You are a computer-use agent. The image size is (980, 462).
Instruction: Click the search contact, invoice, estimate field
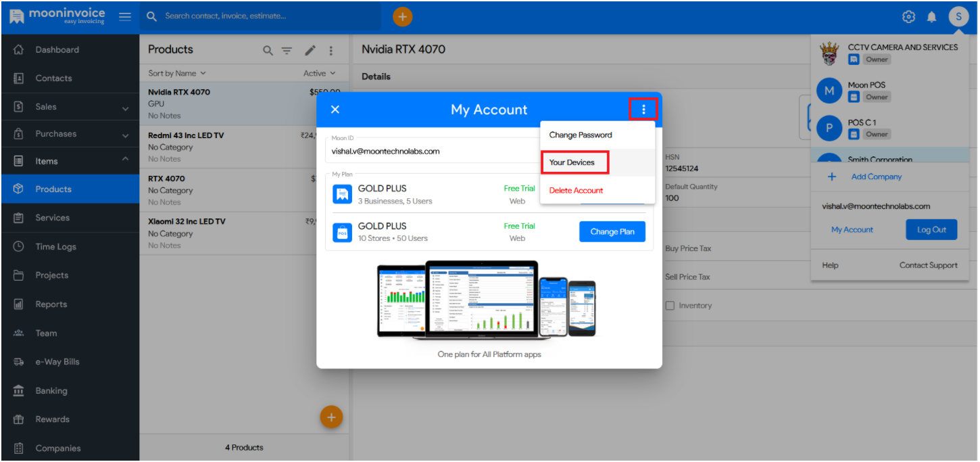pos(260,16)
